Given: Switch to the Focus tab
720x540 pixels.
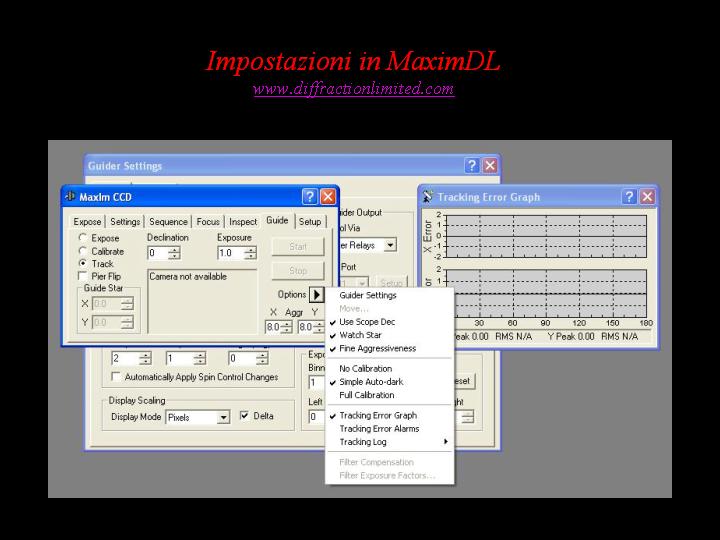Looking at the screenshot, I should (208, 222).
